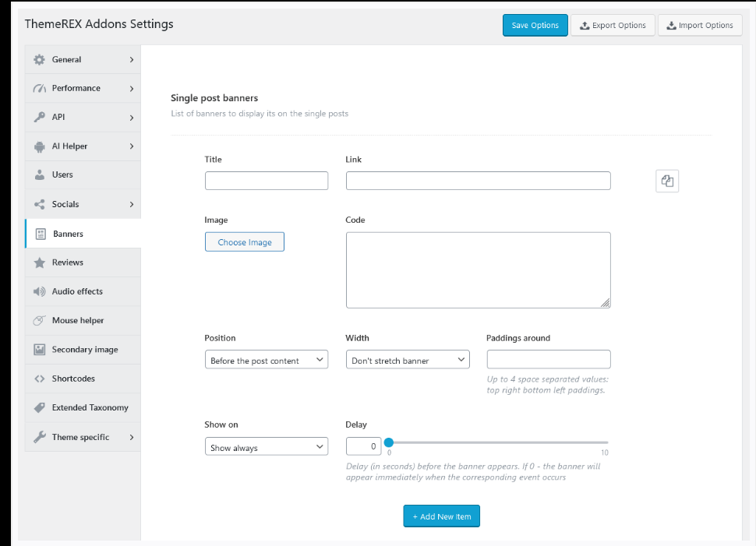This screenshot has width=756, height=546.
Task: Click the Mouse helper icon
Action: (39, 320)
